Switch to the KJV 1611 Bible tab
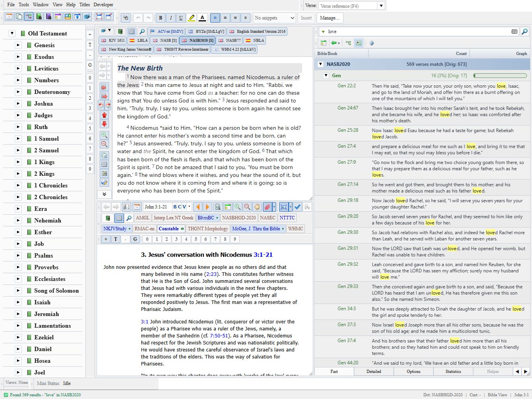 coord(113,41)
